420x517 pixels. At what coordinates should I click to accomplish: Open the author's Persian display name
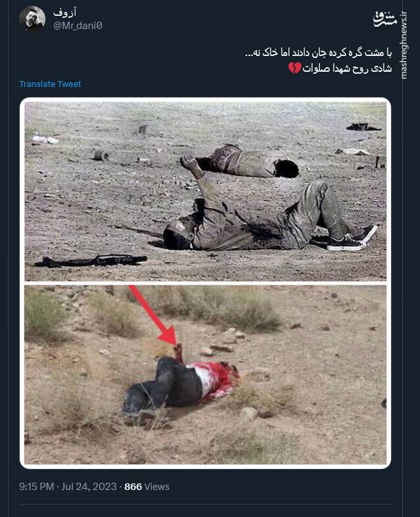pyautogui.click(x=65, y=13)
